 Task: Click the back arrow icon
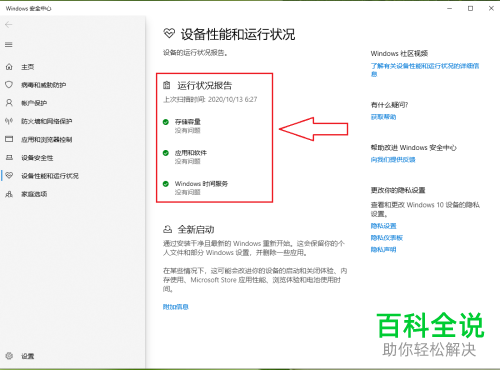9,24
